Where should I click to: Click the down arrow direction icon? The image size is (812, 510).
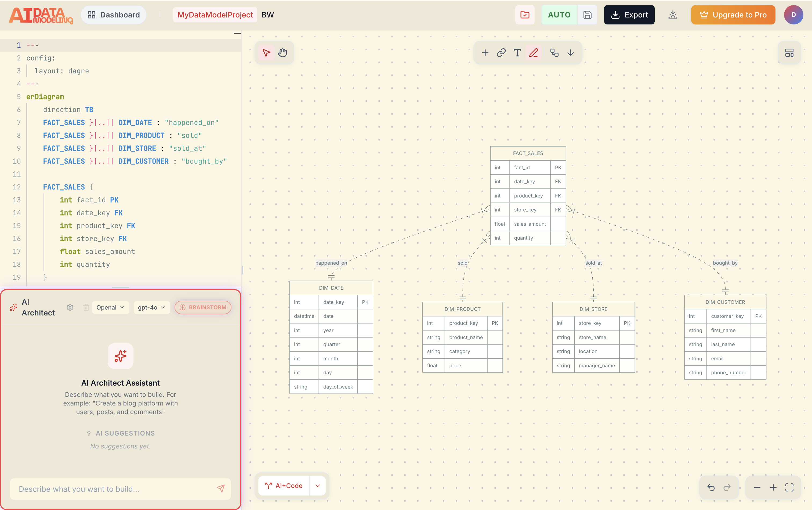coord(571,53)
